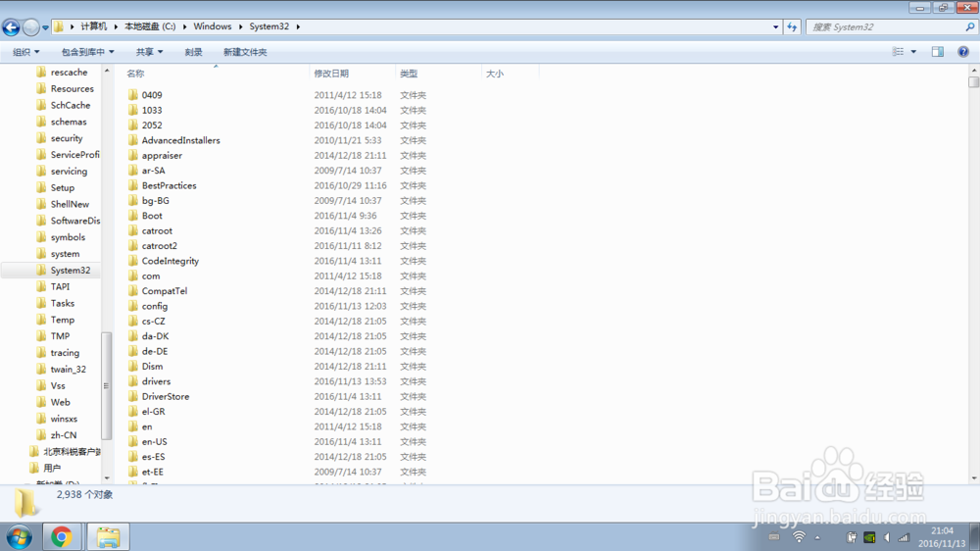Click the Windows breadcrumb in address bar
The image size is (980, 551).
(213, 26)
